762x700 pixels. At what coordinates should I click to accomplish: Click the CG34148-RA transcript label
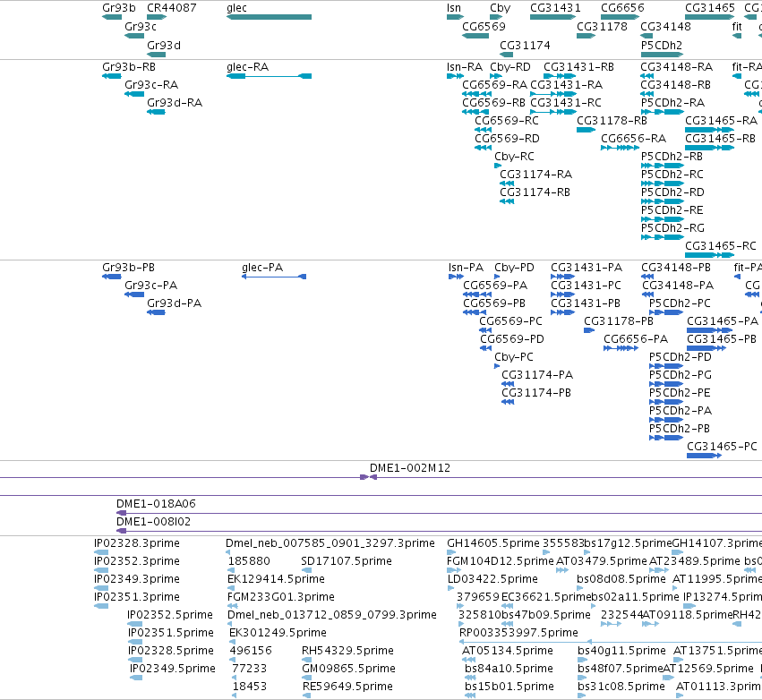tap(676, 66)
